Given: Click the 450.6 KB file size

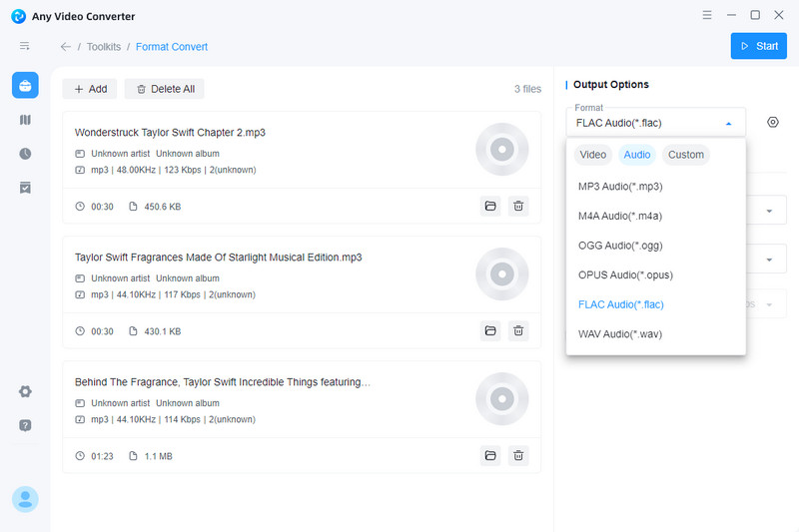Looking at the screenshot, I should click(162, 207).
